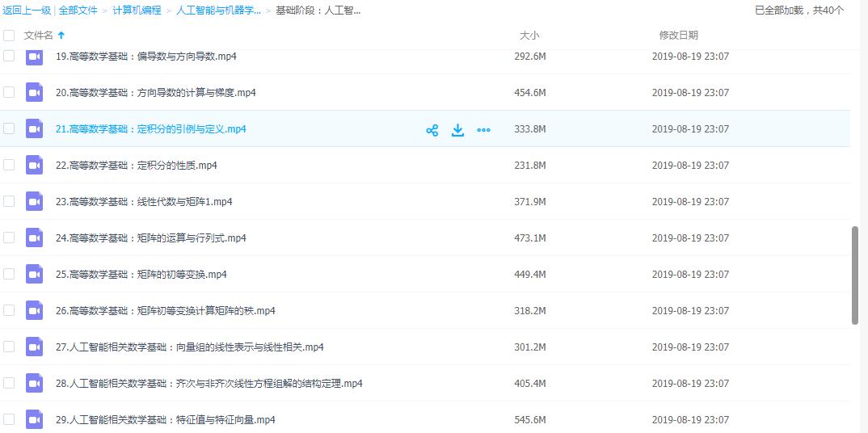Click video icon for file 25 矩阵的初等变换
This screenshot has height=433, width=868.
click(x=34, y=275)
